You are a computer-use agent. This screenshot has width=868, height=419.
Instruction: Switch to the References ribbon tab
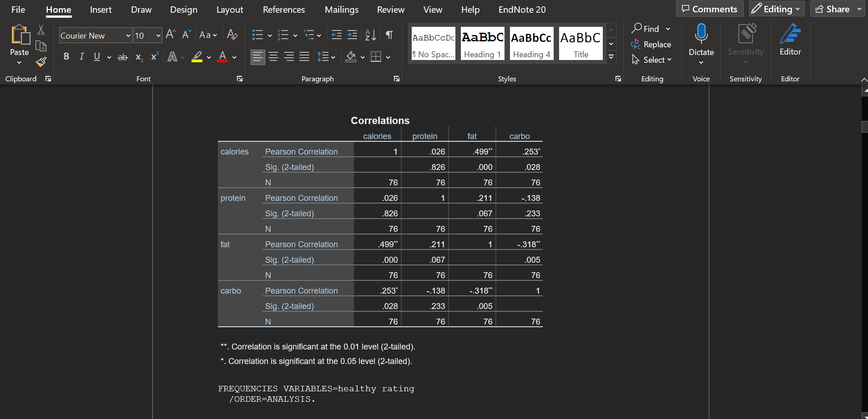(284, 10)
